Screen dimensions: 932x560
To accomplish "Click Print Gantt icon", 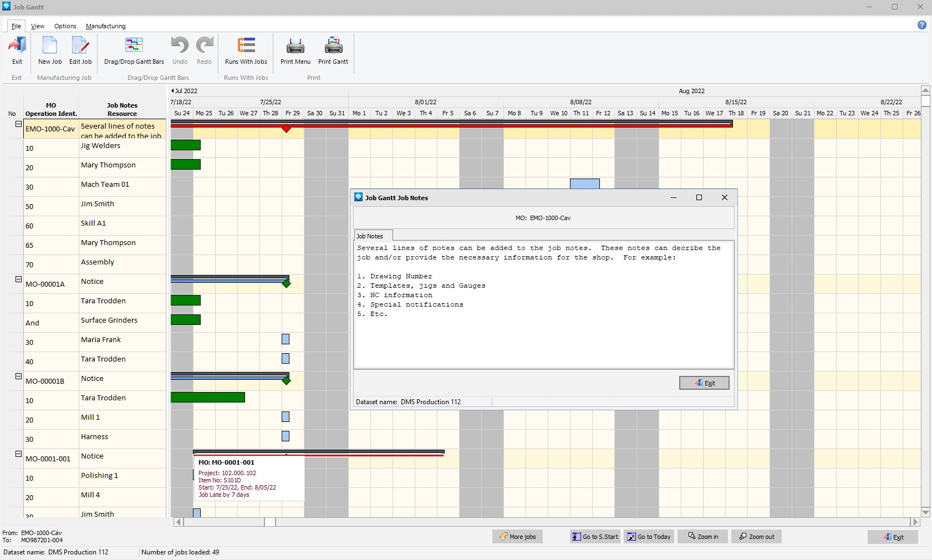I will [333, 50].
